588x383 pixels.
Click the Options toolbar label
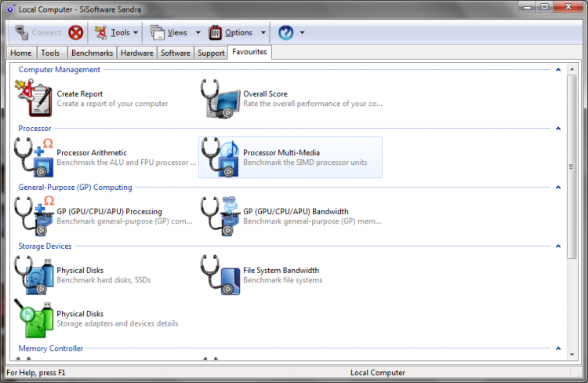click(238, 33)
